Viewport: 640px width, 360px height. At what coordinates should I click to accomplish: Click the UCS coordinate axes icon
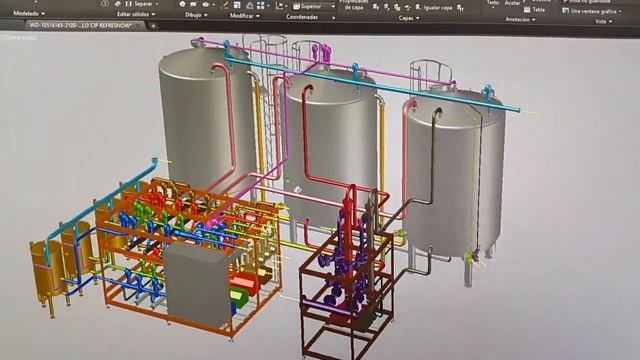tap(279, 6)
